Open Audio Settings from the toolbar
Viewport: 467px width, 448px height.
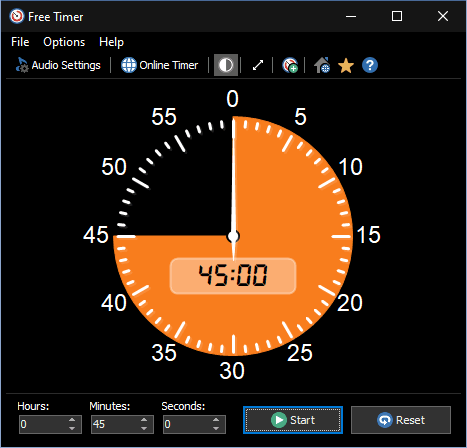pos(58,65)
